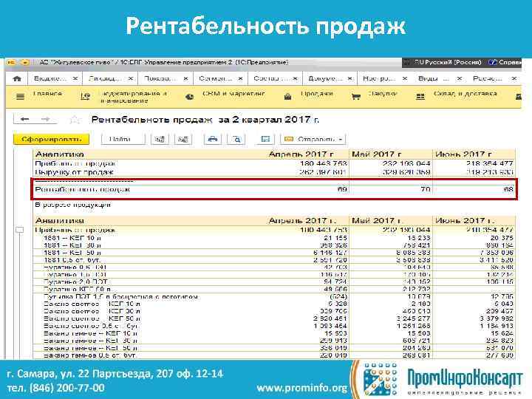Open Справка help in title bar
This screenshot has height=399, width=532.
[505, 62]
